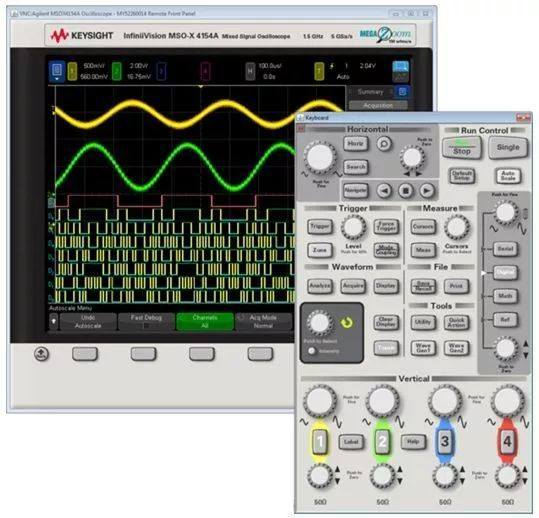The width and height of the screenshot is (539, 518).
Task: Click the Single run control button
Action: (508, 147)
